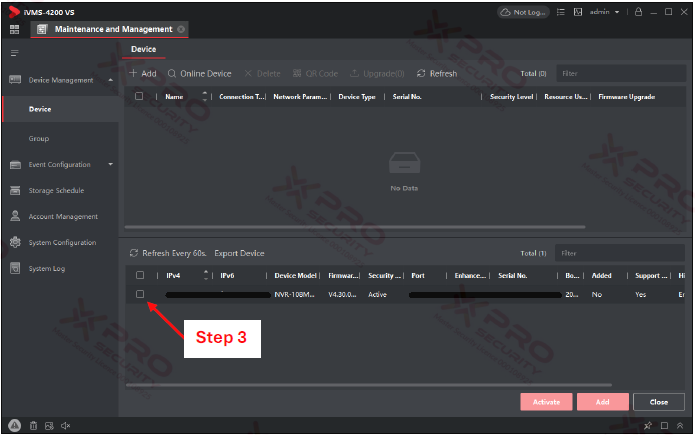Tick the checkbox for NVR-108M device row
This screenshot has width=695, height=435.
(140, 294)
